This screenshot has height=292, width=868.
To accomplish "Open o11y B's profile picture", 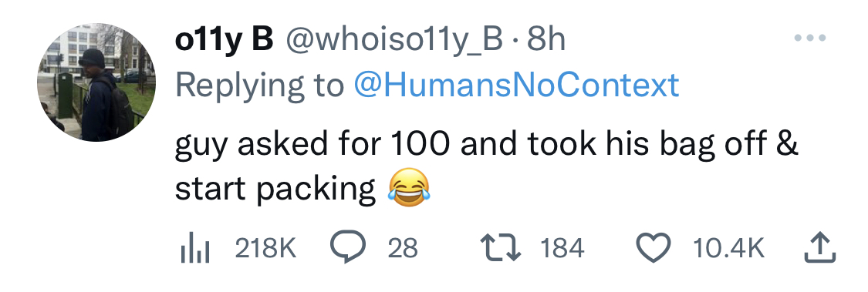I will [96, 82].
